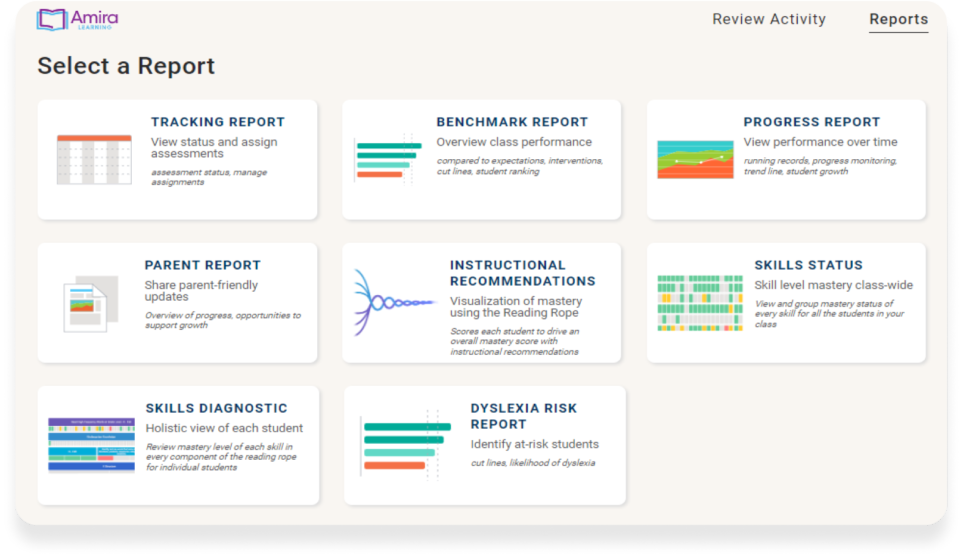Click the Progress Report area chart icon

click(695, 159)
